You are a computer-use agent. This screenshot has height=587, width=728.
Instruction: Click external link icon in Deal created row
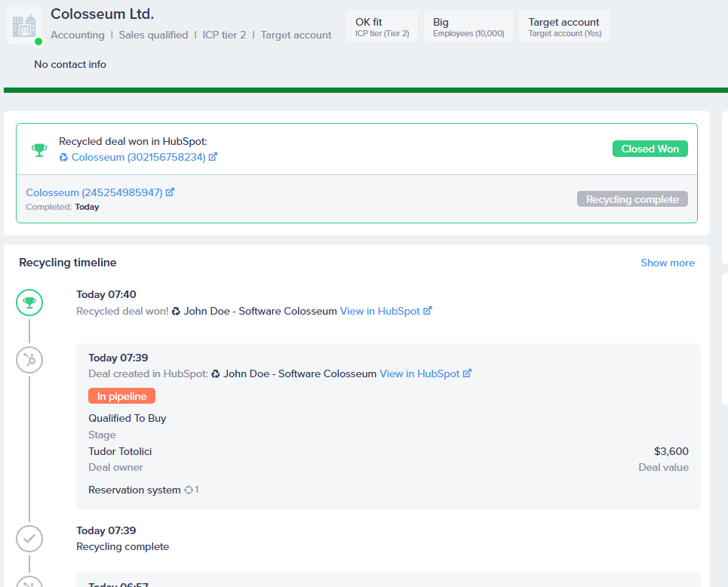(467, 373)
